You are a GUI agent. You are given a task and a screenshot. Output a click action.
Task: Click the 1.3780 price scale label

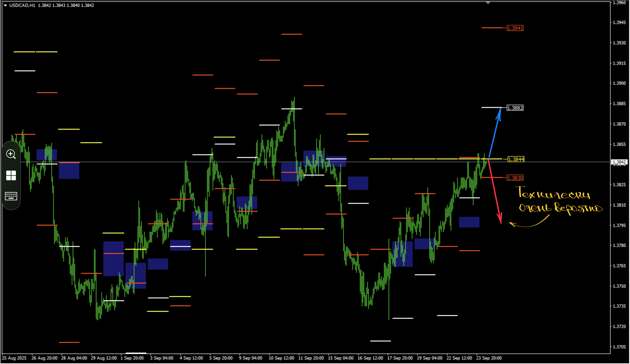click(x=619, y=246)
